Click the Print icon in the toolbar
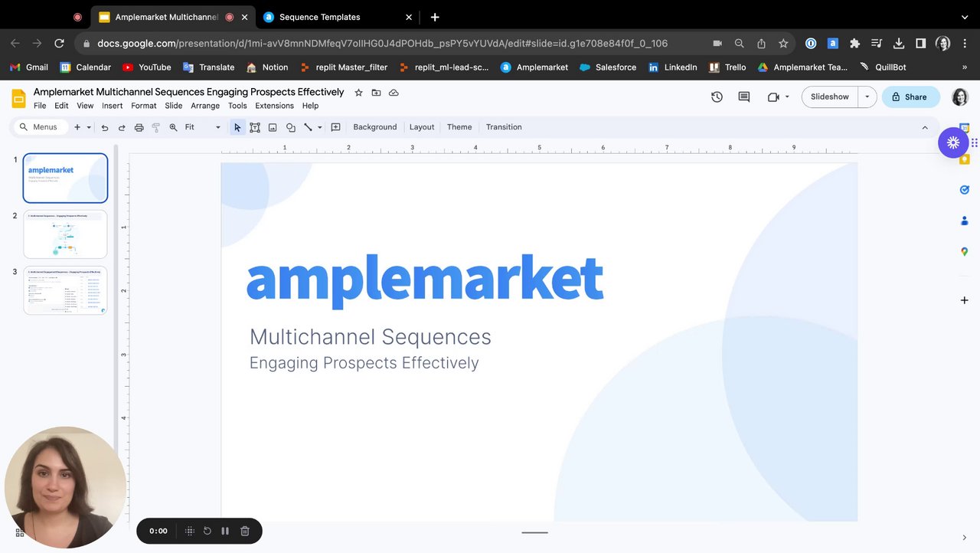This screenshot has width=980, height=553. point(139,127)
